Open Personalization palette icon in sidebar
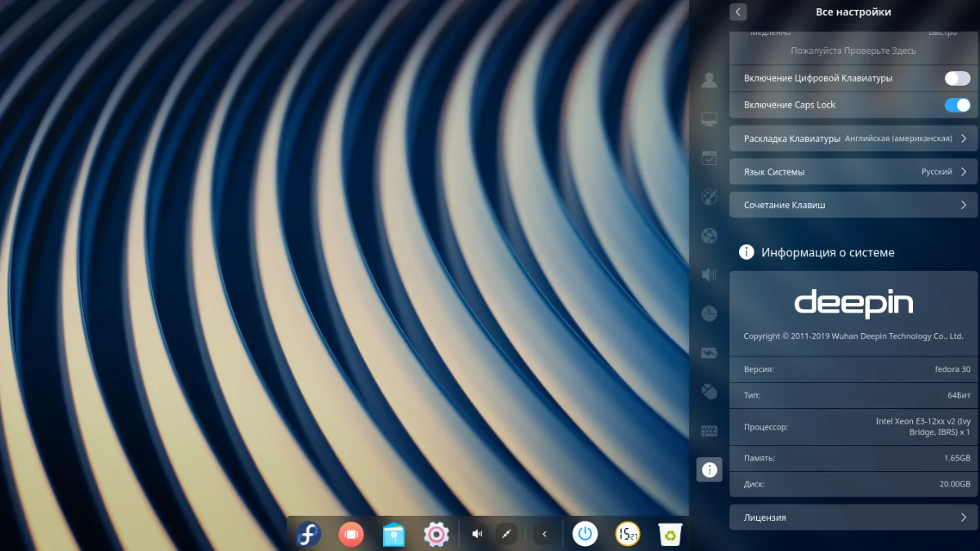The width and height of the screenshot is (980, 551). [709, 197]
